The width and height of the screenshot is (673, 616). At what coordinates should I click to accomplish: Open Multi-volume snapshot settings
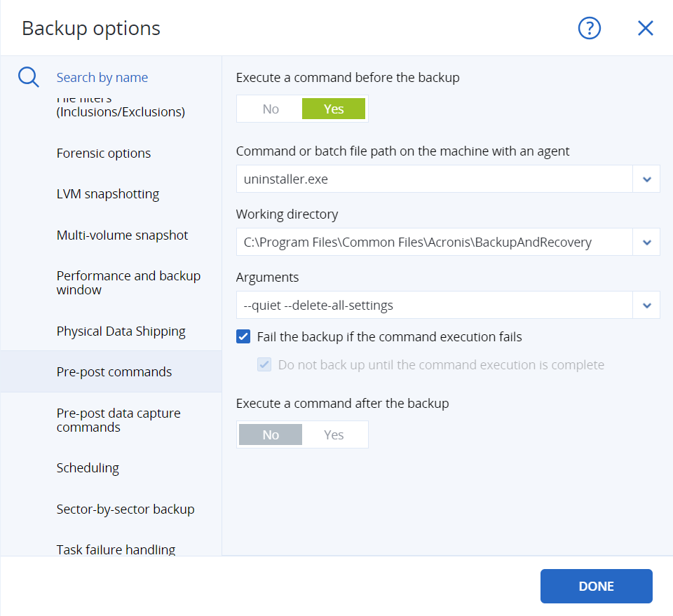pos(122,235)
